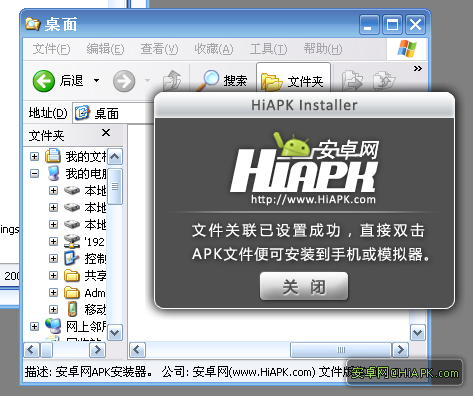Screen dimensions: 473x396
Task: Expand the Adm folder tree node
Action: click(53, 292)
